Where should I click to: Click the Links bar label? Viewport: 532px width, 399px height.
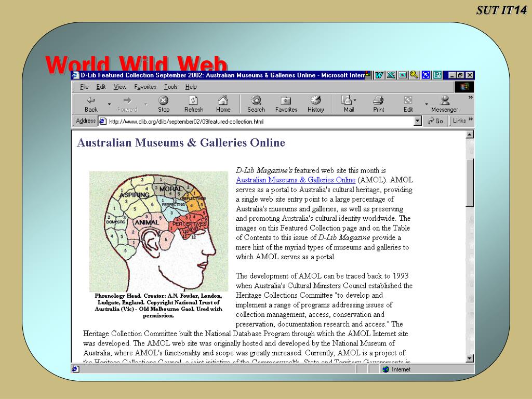tap(459, 121)
